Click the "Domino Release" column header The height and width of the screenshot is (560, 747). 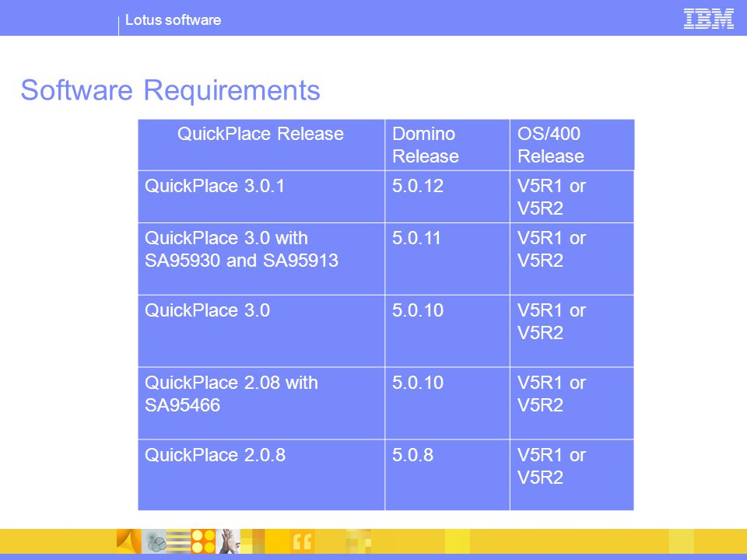click(x=447, y=145)
